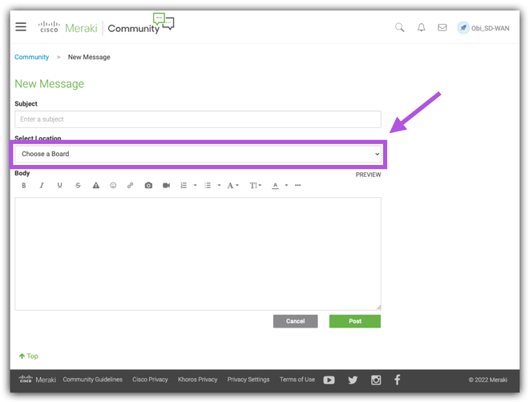Expand the Choose a Board dropdown
This screenshot has width=532, height=402.
199,154
